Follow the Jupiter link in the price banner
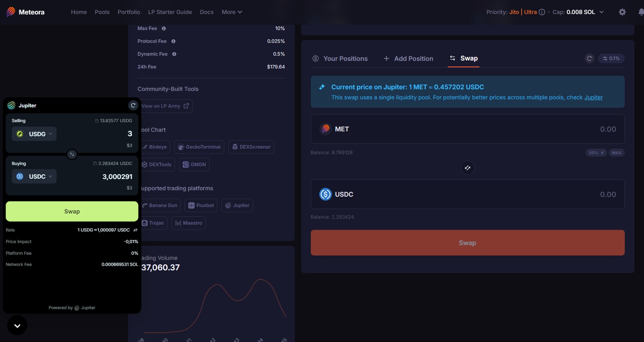Image resolution: width=644 pixels, height=342 pixels. click(x=593, y=97)
